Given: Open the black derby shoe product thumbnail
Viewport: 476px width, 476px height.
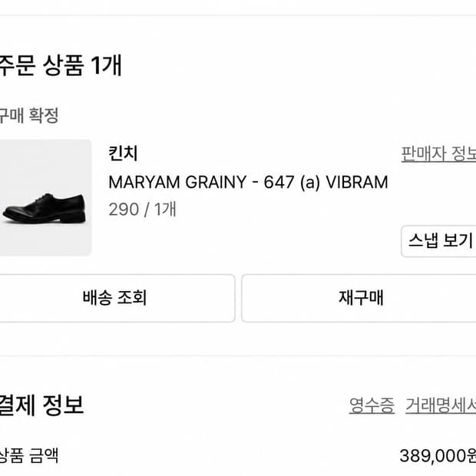Looking at the screenshot, I should pos(45,197).
